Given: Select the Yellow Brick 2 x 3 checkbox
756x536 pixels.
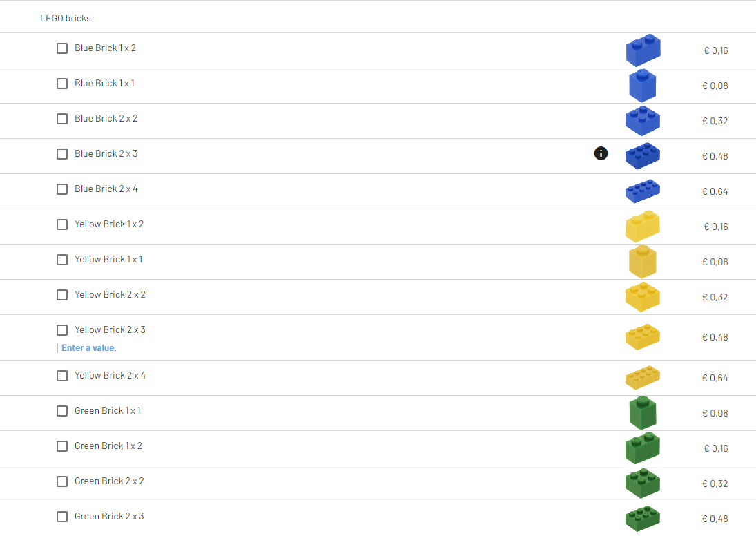Looking at the screenshot, I should 62,330.
